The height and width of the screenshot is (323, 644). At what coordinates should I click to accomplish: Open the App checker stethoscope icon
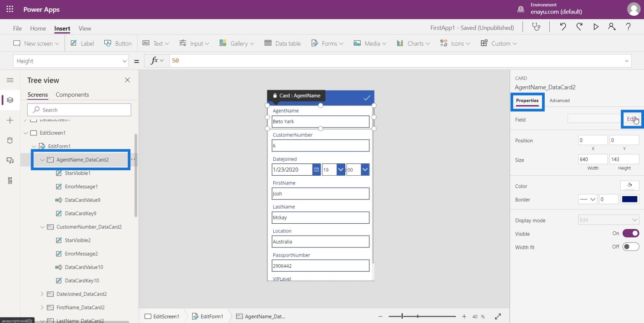pyautogui.click(x=536, y=27)
